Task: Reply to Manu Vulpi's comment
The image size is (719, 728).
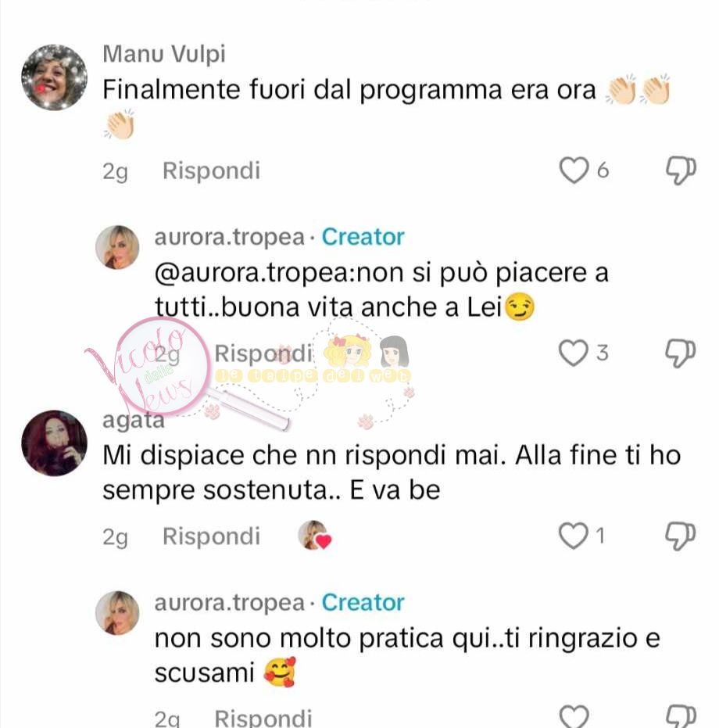Action: (211, 170)
